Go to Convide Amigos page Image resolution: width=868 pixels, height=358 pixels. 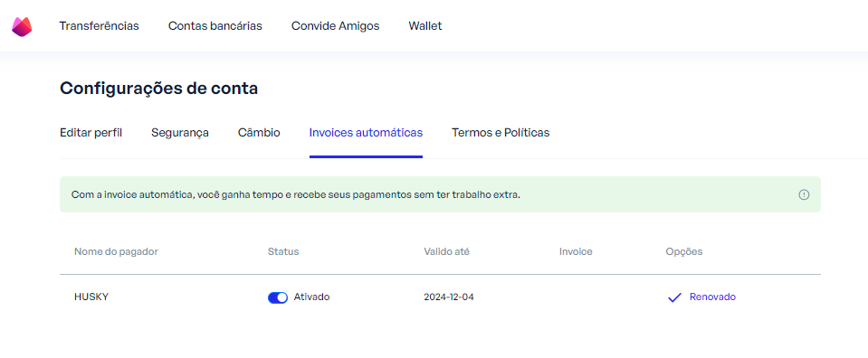(x=336, y=26)
